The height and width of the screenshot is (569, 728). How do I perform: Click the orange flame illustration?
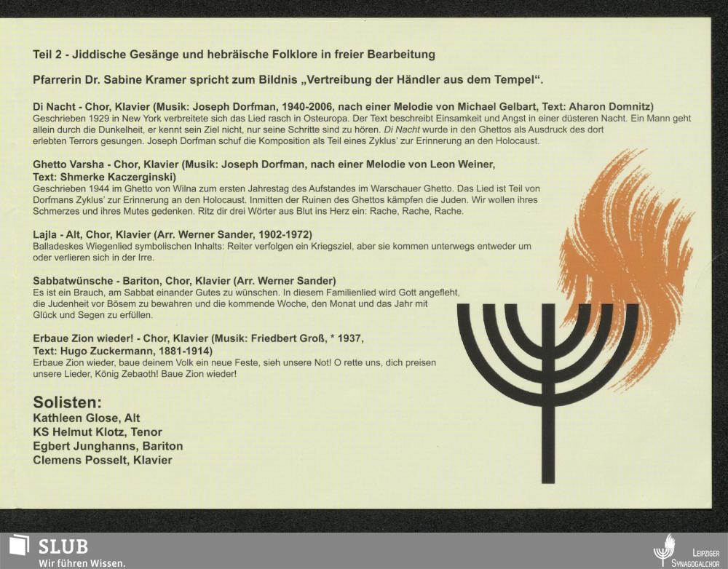coord(626,247)
